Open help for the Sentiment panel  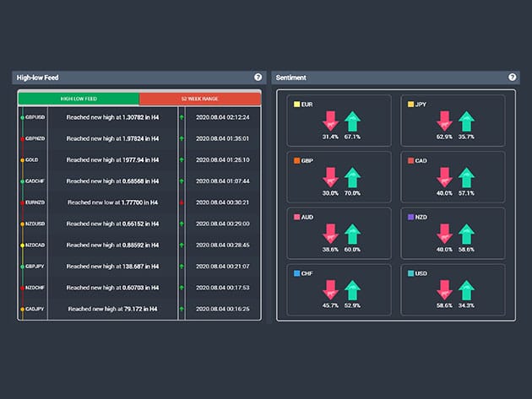[x=512, y=78]
